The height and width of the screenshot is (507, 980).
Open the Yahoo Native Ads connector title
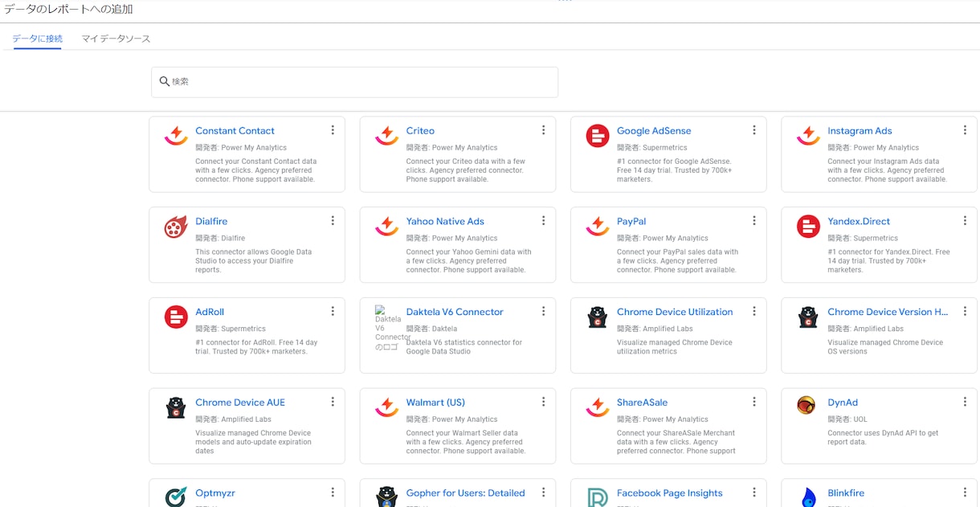[445, 221]
